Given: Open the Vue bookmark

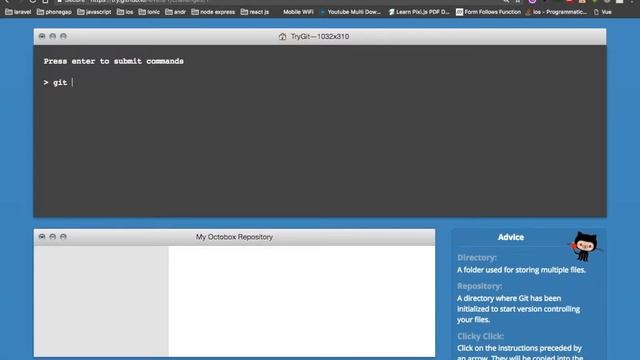Looking at the screenshot, I should (x=602, y=12).
